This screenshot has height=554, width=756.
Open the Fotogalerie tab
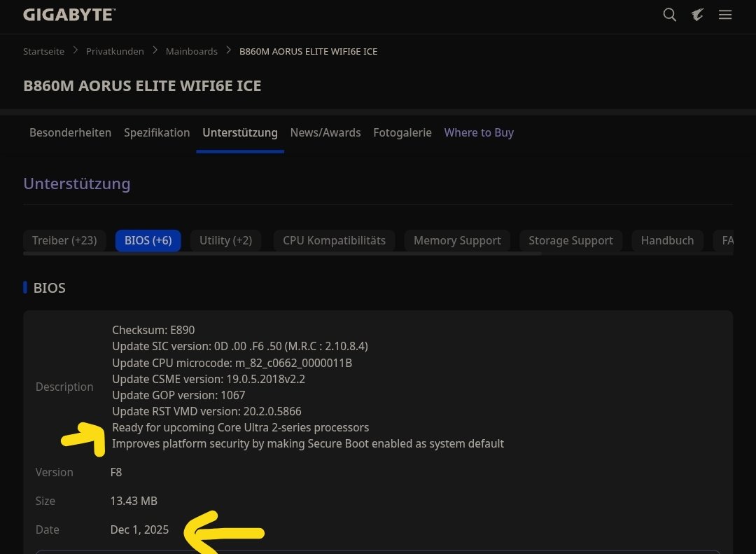point(402,132)
